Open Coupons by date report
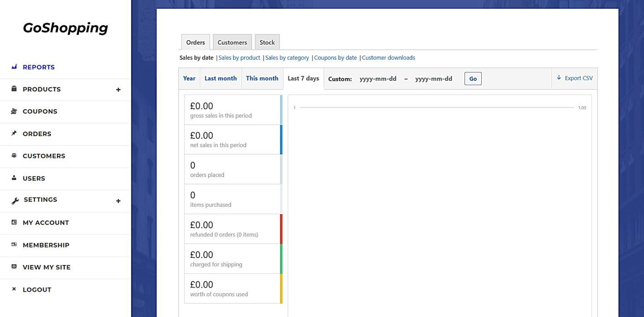Viewport: 644px width, 317px height. pyautogui.click(x=335, y=58)
